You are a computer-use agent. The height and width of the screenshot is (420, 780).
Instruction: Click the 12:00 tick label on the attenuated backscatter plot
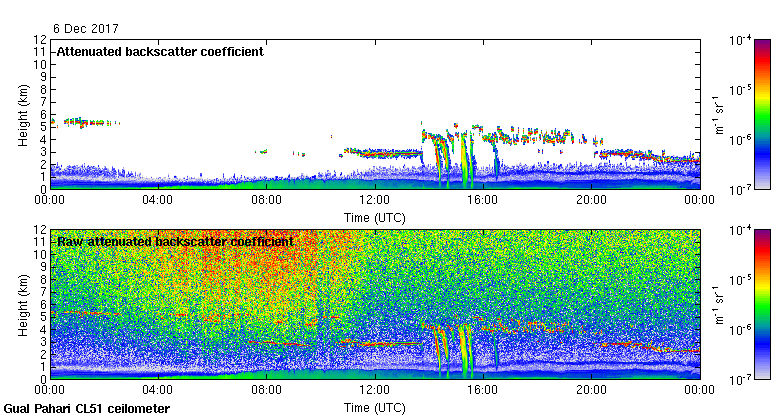click(x=375, y=200)
